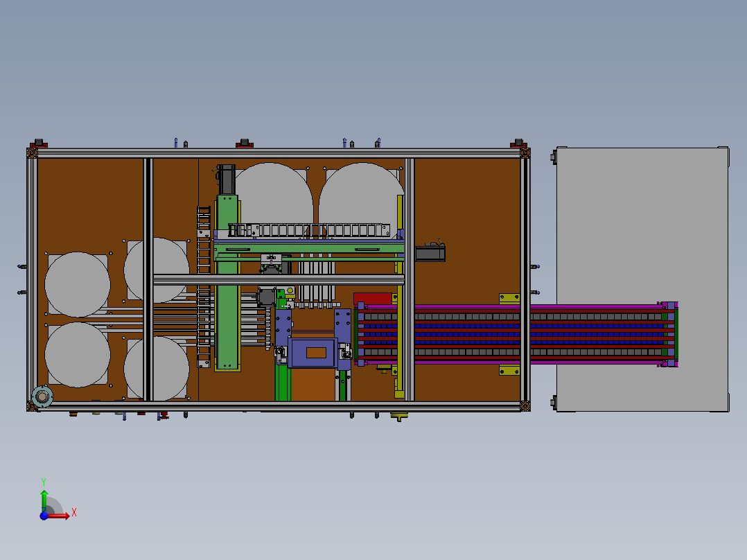Select the large gray cabinet box on the right
Viewport: 747px width, 560px height.
[x=642, y=279]
